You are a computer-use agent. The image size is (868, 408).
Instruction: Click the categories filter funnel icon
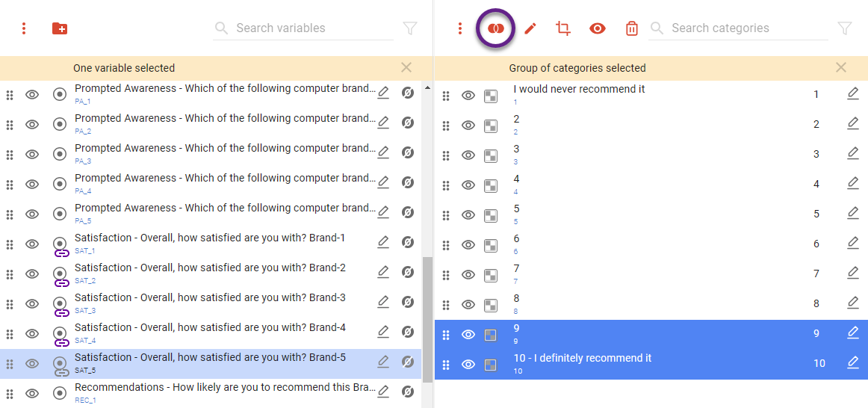(x=844, y=28)
